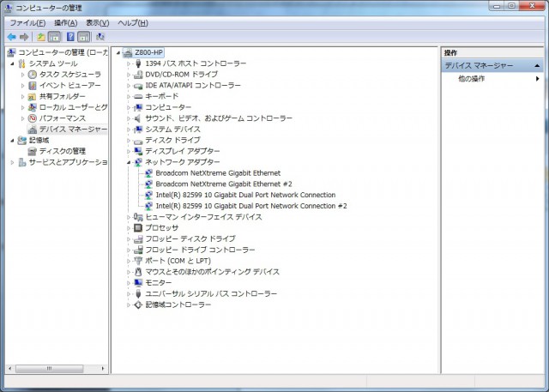
Task: Expand the DVD/CD-ROM ドライブ node
Action: (129, 75)
